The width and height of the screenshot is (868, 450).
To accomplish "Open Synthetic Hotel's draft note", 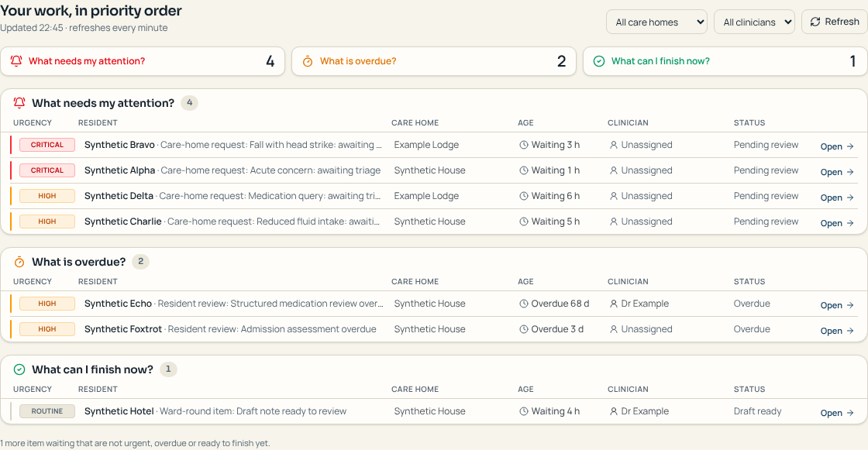I will point(837,412).
